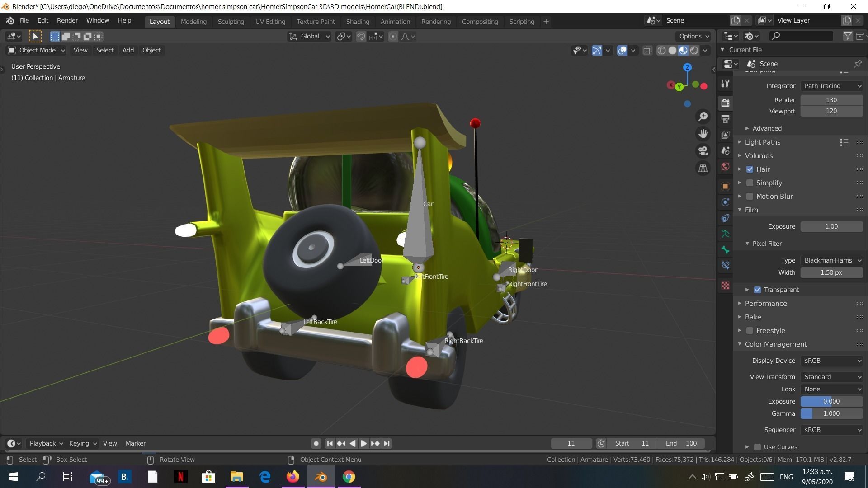This screenshot has height=488, width=868.
Task: Open the Playback popover button
Action: click(46, 443)
